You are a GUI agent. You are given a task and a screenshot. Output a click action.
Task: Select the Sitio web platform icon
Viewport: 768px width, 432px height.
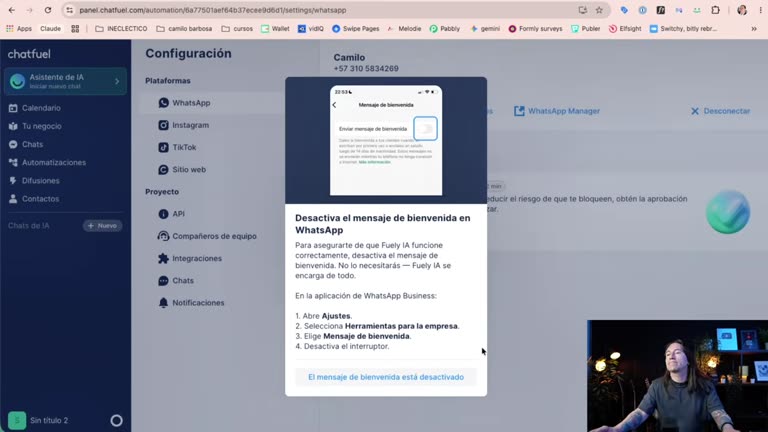tap(164, 169)
